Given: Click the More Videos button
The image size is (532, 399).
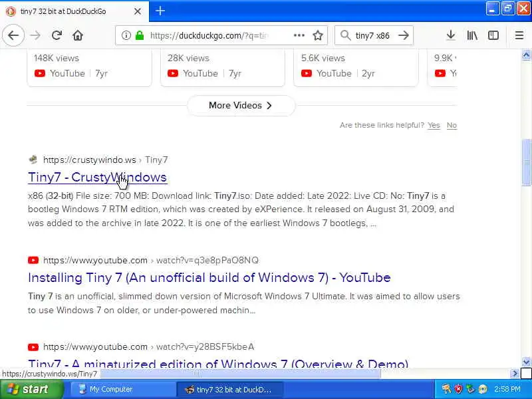Looking at the screenshot, I should pos(241,106).
